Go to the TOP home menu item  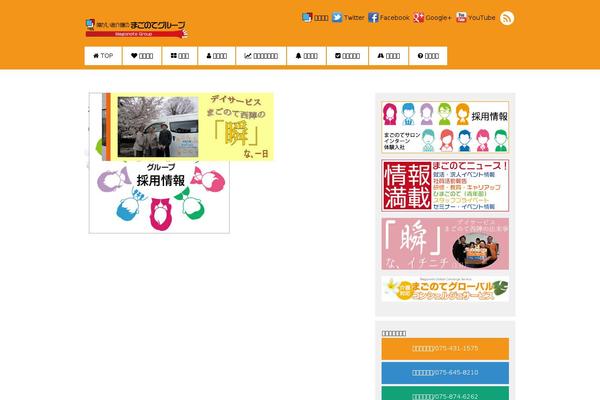pos(103,56)
